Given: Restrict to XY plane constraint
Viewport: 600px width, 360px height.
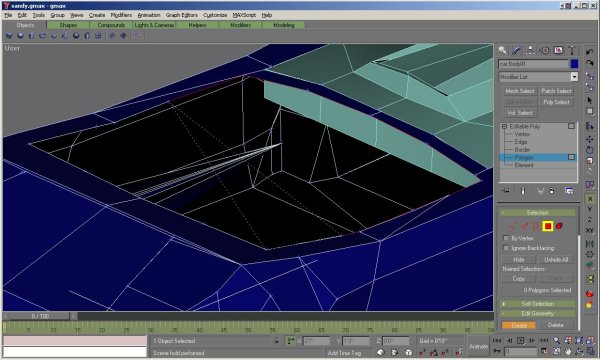Looking at the screenshot, I should [590, 230].
